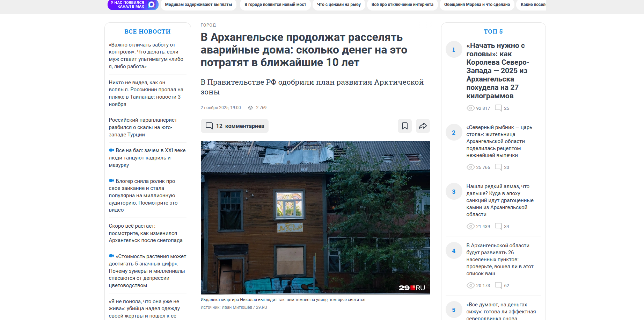Image resolution: width=644 pixels, height=320 pixels.
Task: Click the ТОП 5 heading
Action: pos(493,31)
